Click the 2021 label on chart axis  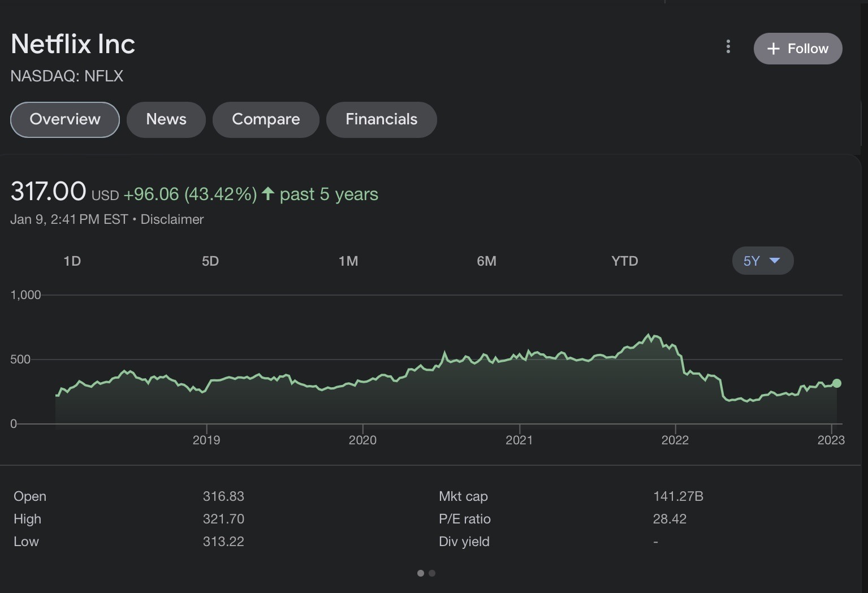point(519,440)
